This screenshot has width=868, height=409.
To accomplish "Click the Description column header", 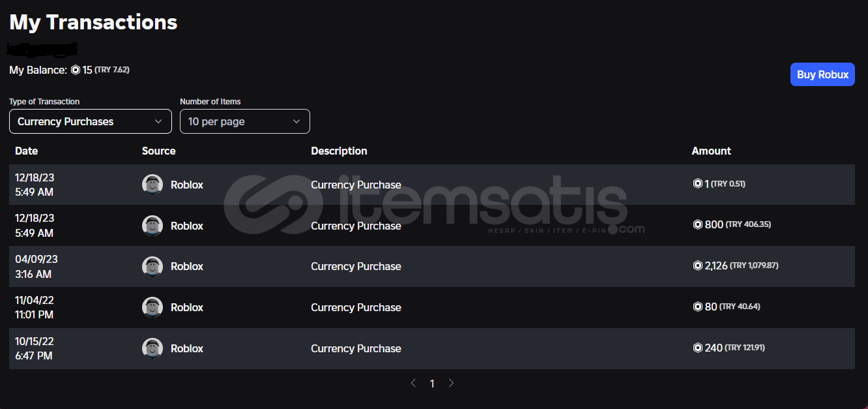I will (339, 151).
